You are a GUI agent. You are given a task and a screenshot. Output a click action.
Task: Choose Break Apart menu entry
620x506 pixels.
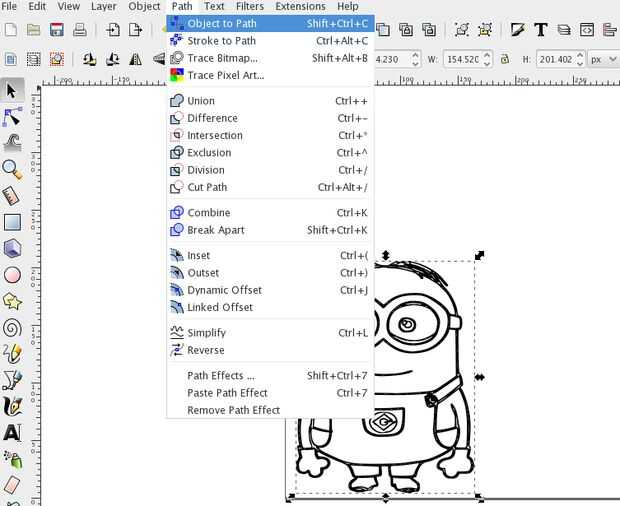(x=270, y=230)
